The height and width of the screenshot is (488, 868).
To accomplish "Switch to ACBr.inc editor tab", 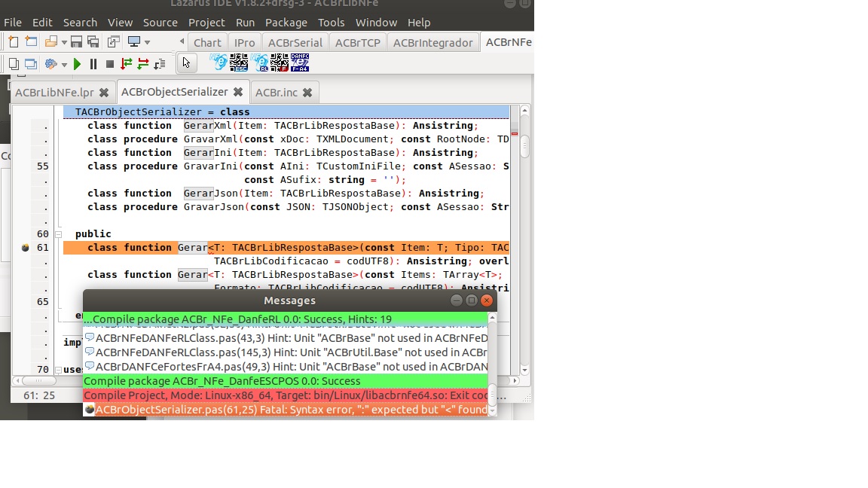I will [277, 93].
